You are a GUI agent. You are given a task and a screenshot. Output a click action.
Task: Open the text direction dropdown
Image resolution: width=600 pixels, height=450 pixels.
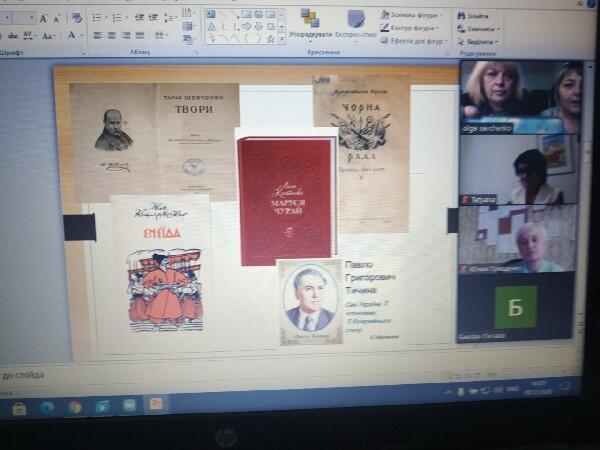point(188,13)
